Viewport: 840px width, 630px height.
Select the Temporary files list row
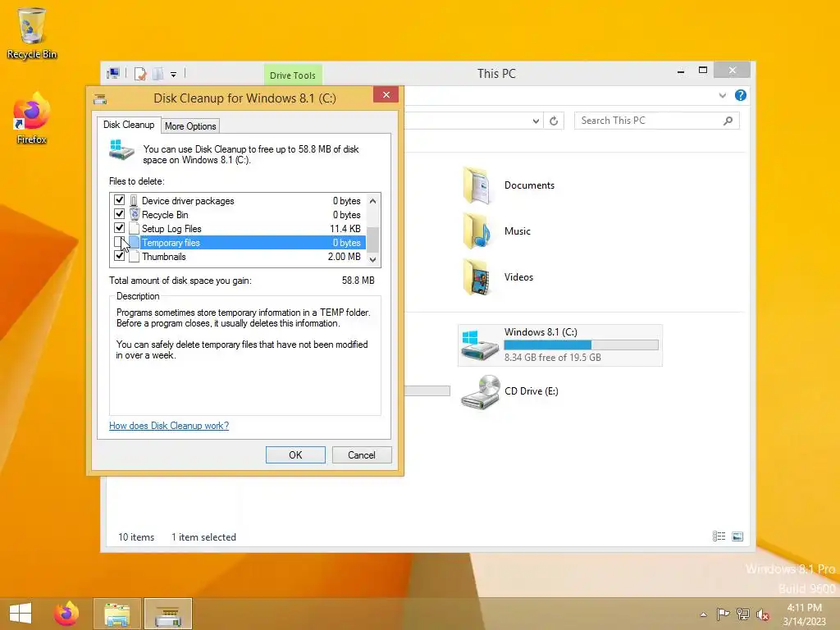click(x=239, y=243)
